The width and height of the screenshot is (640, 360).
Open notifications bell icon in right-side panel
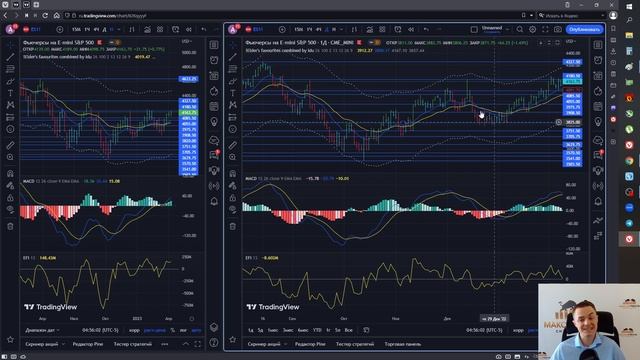[598, 201]
